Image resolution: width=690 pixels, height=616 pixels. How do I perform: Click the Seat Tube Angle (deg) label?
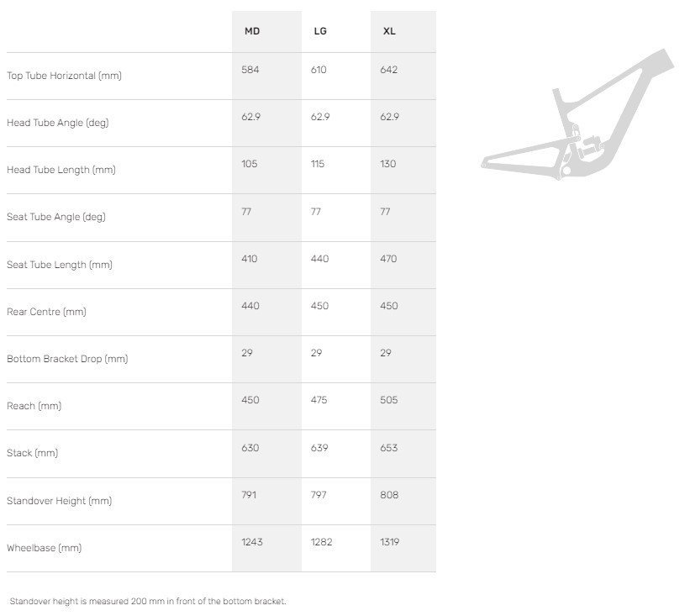(x=55, y=217)
